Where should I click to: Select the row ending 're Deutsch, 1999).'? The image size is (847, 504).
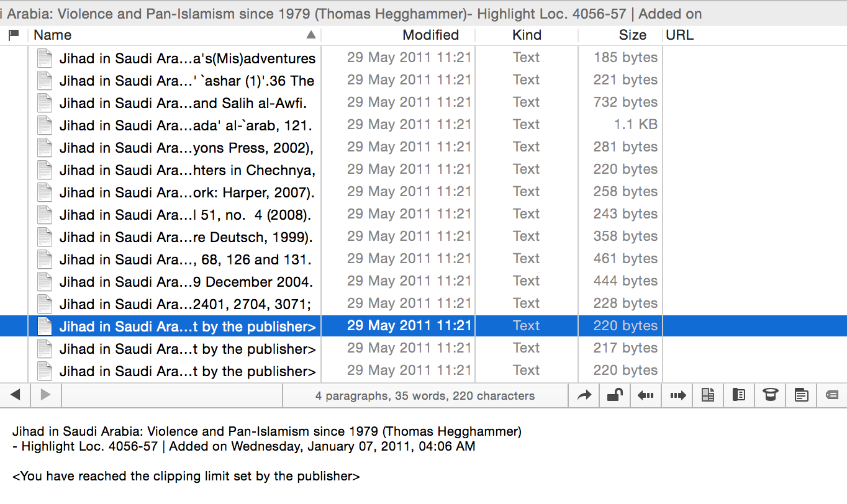423,236
